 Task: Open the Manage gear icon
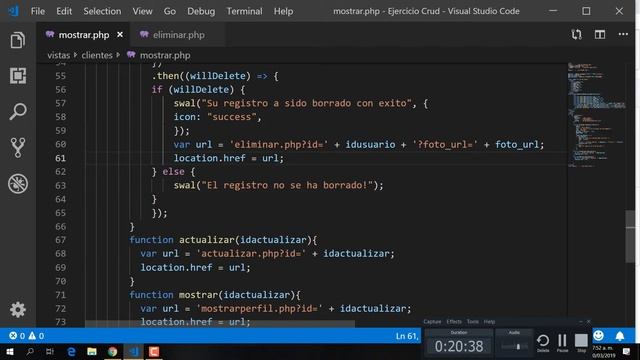[18, 310]
